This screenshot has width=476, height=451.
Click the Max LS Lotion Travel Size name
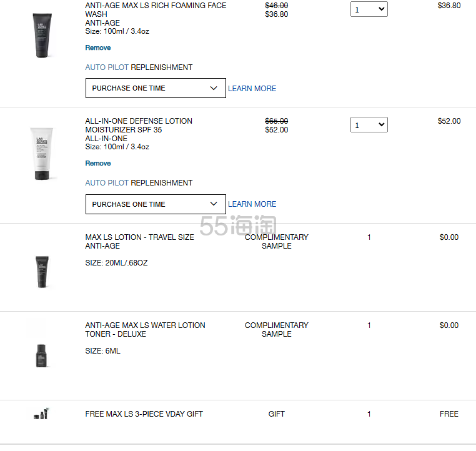click(139, 237)
